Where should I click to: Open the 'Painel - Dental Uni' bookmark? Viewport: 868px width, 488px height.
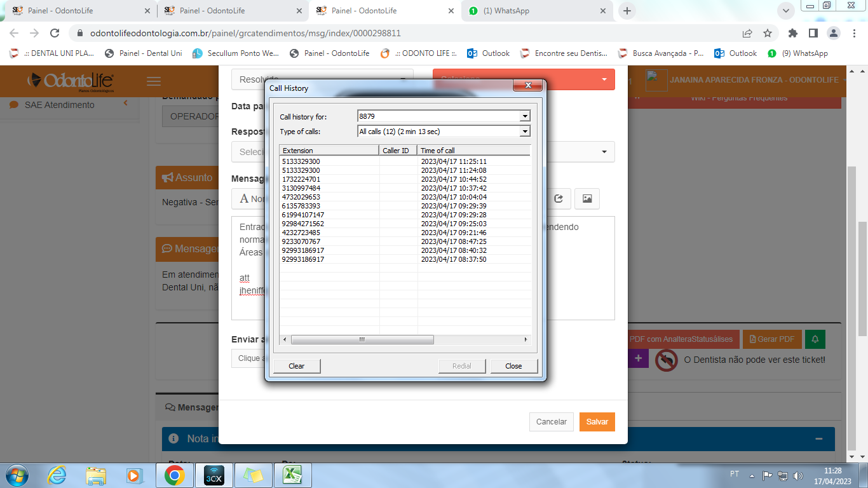point(144,53)
